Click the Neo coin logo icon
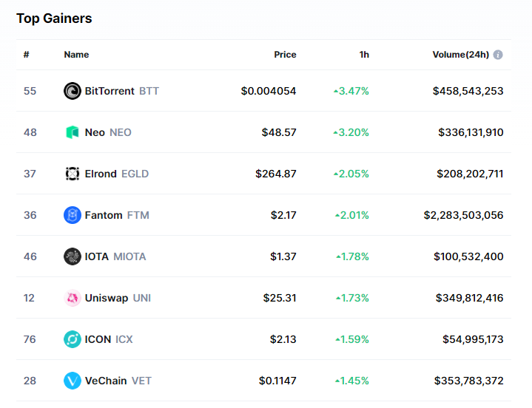The image size is (532, 408). [72, 132]
